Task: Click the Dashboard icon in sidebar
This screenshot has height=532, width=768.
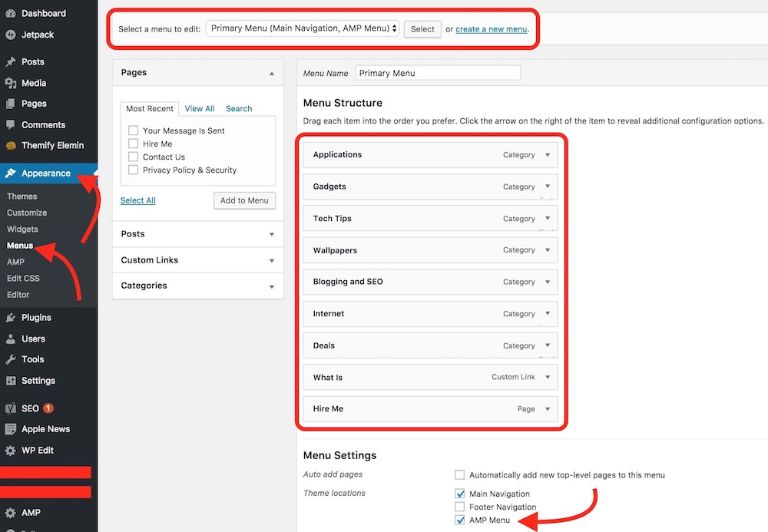Action: 11,14
